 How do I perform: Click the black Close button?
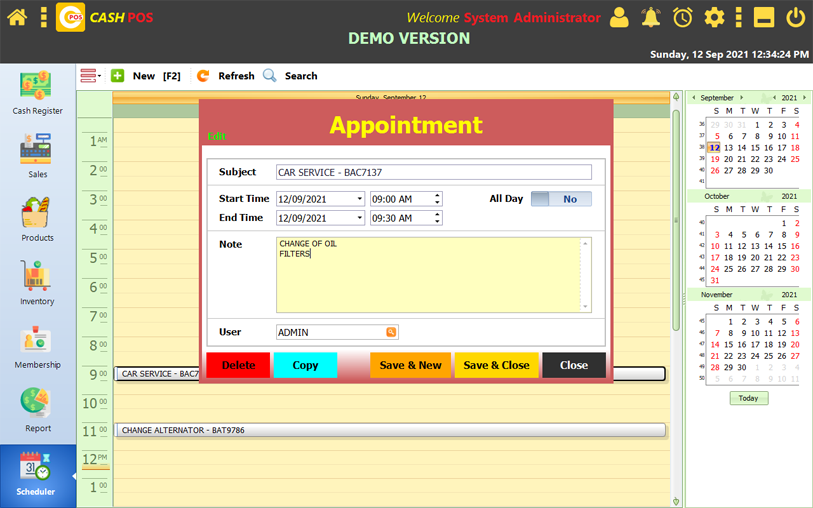tap(574, 365)
